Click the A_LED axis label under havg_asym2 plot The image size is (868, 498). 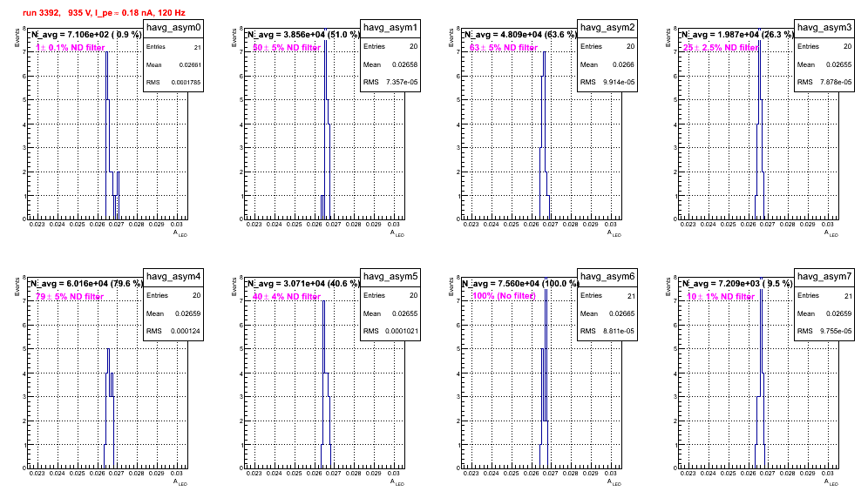(x=614, y=233)
